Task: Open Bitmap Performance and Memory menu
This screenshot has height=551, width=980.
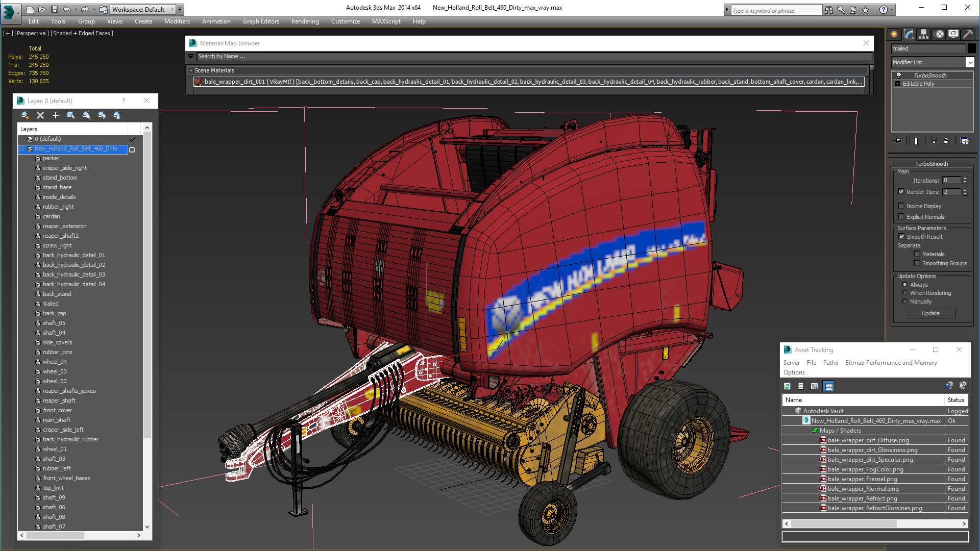Action: [x=891, y=363]
